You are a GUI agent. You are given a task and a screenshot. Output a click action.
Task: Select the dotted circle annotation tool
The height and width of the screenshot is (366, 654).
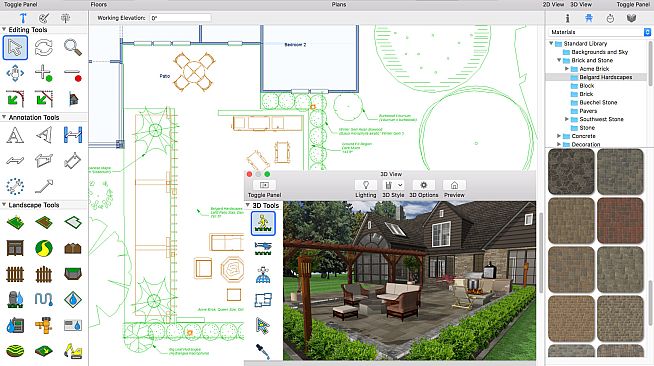tap(15, 186)
